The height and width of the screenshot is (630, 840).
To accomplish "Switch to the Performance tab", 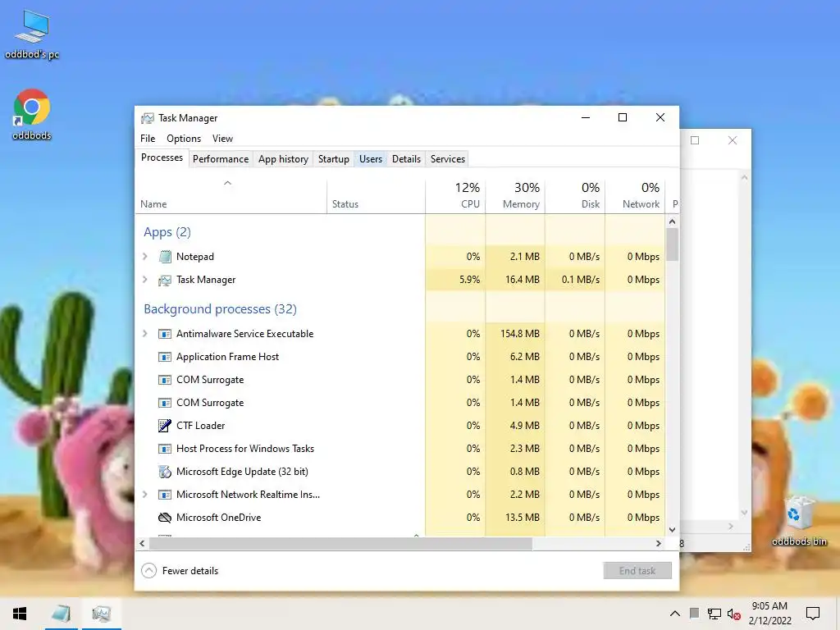I will point(221,159).
